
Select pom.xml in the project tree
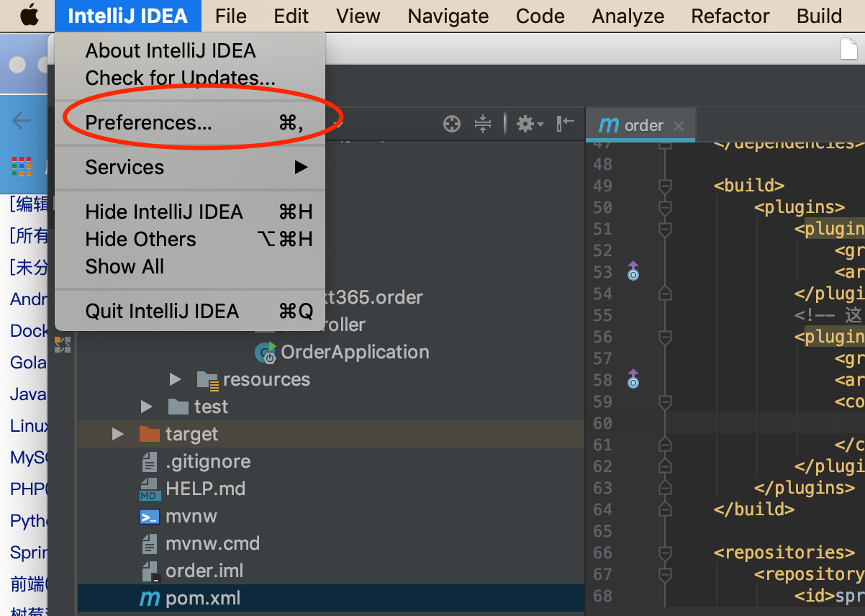[203, 599]
